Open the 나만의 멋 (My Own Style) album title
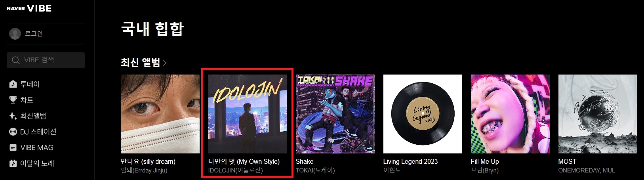Image resolution: width=644 pixels, height=180 pixels. point(244,161)
